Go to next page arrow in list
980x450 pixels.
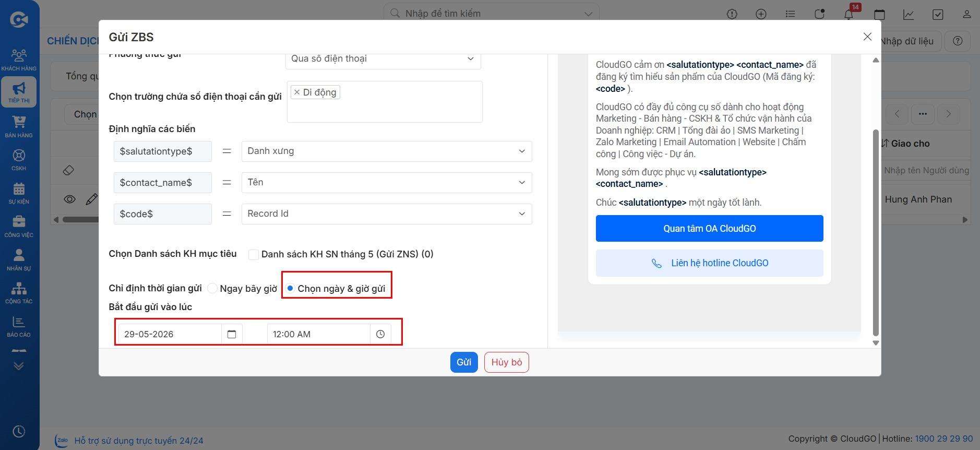pyautogui.click(x=948, y=114)
